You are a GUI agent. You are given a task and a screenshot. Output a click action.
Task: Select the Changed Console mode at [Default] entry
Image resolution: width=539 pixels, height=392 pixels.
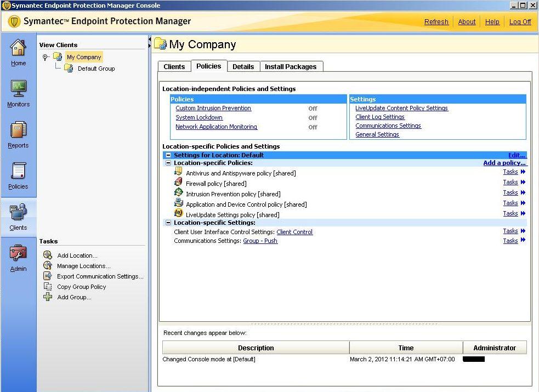(x=209, y=359)
